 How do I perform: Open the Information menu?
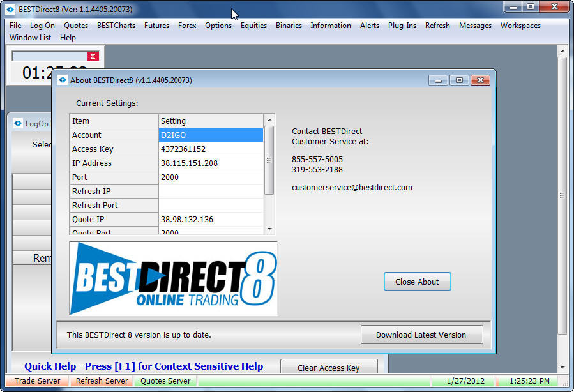[x=331, y=26]
